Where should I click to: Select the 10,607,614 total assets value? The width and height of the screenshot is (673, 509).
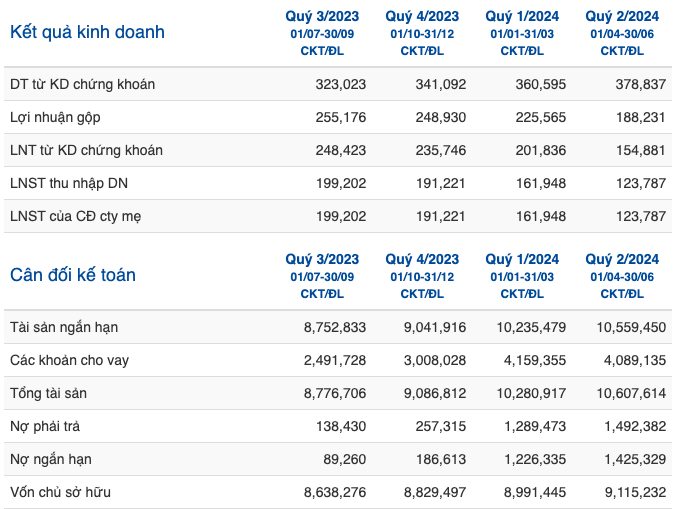click(x=631, y=393)
